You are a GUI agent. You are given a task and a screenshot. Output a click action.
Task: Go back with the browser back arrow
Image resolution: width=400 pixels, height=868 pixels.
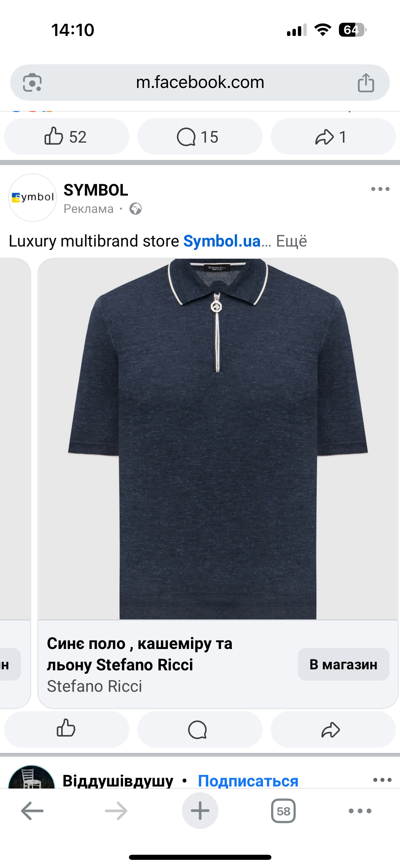tap(32, 811)
